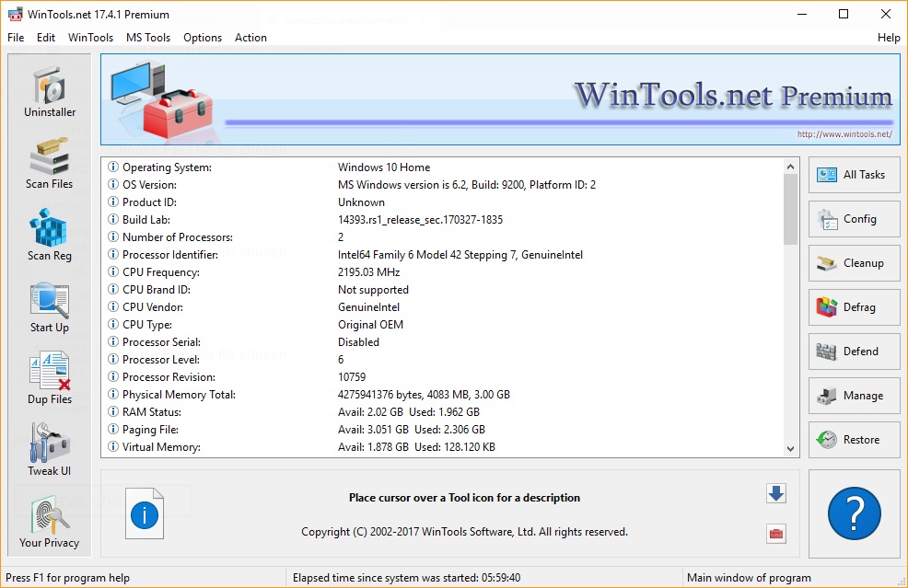Click the info icon beside Virtual Memory
908x588 pixels.
tap(113, 447)
